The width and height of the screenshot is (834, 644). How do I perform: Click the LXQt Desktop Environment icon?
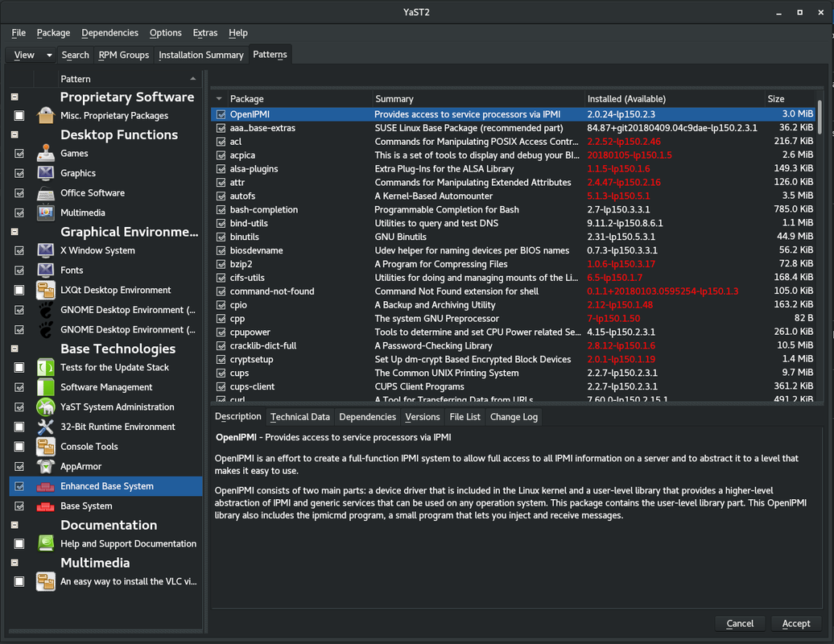click(46, 290)
